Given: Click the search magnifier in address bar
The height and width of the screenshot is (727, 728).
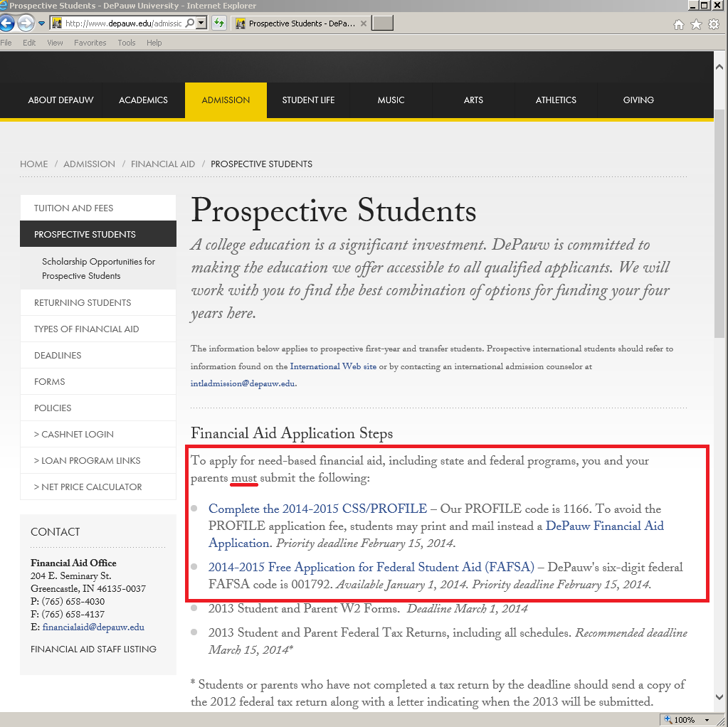Looking at the screenshot, I should pyautogui.click(x=189, y=23).
